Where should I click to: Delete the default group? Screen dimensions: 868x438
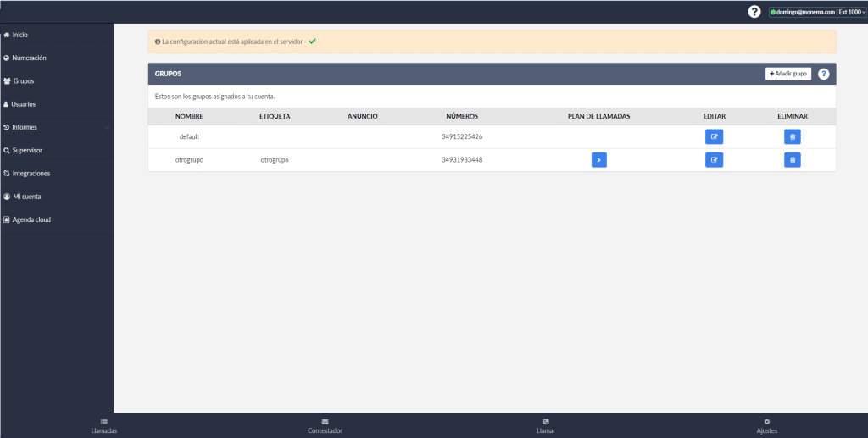(793, 136)
